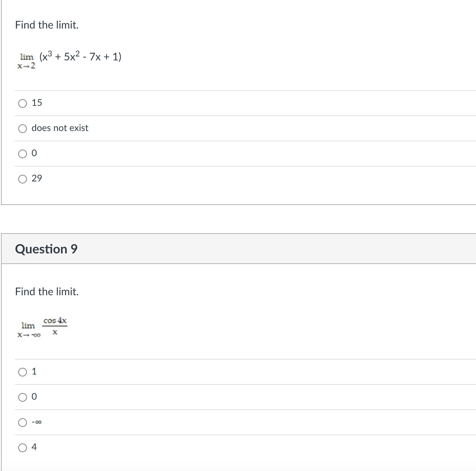Click the x³ + 5x² - 7x + 1 polynomial expression
476x471 pixels.
(x=80, y=57)
